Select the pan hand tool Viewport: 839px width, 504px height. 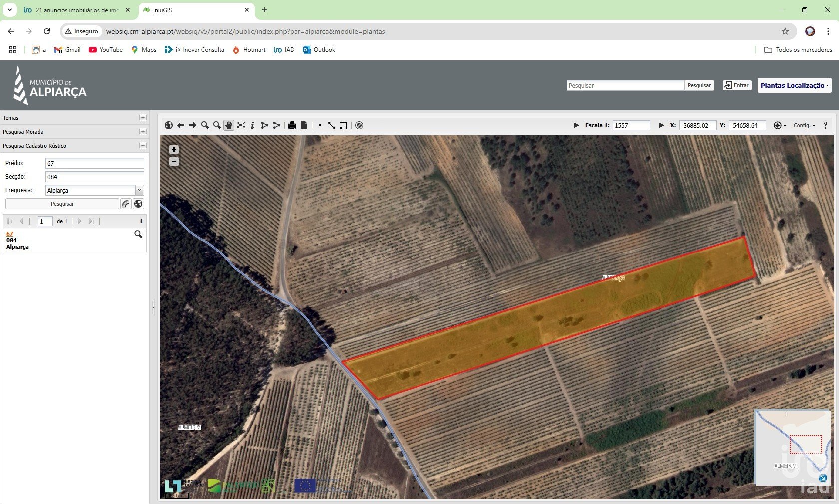[x=229, y=125]
